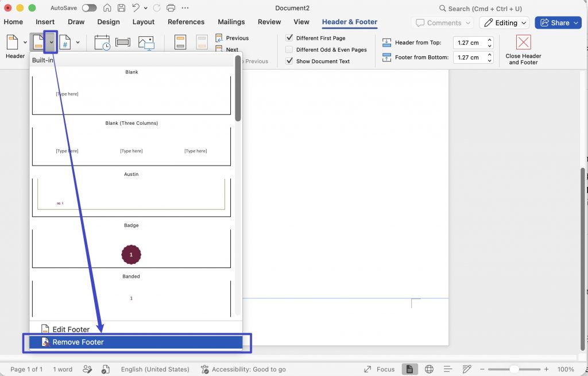Screen dimensions: 588x376
Task: Click Next section button
Action: (x=227, y=49)
